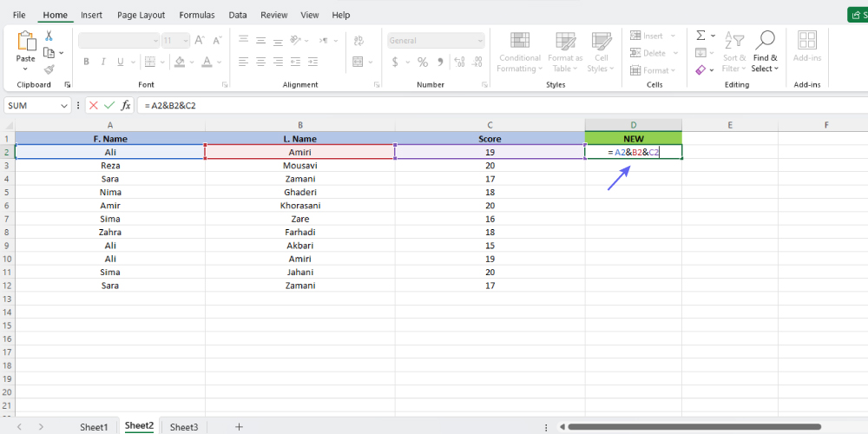The image size is (868, 434).
Task: Open the General number format dropdown
Action: 480,40
